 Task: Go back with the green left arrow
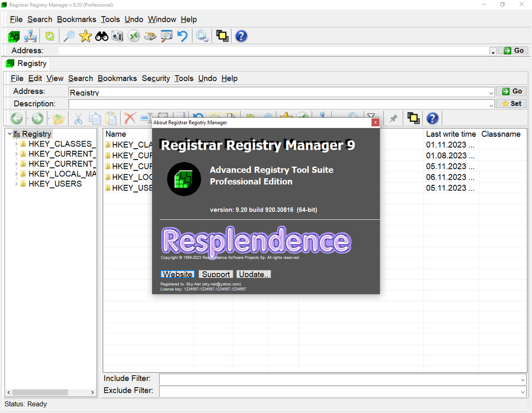point(17,118)
